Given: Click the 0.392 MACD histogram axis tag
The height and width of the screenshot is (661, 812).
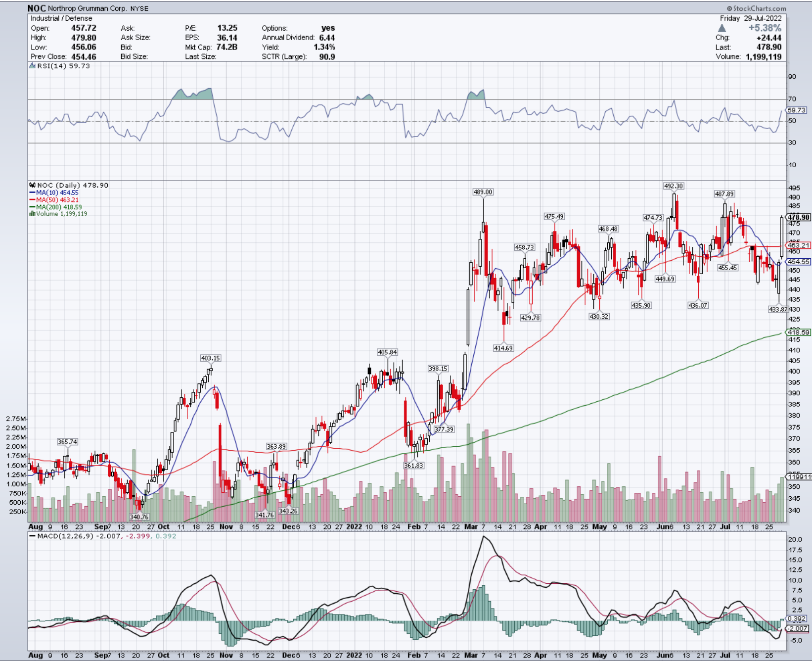Looking at the screenshot, I should (797, 618).
